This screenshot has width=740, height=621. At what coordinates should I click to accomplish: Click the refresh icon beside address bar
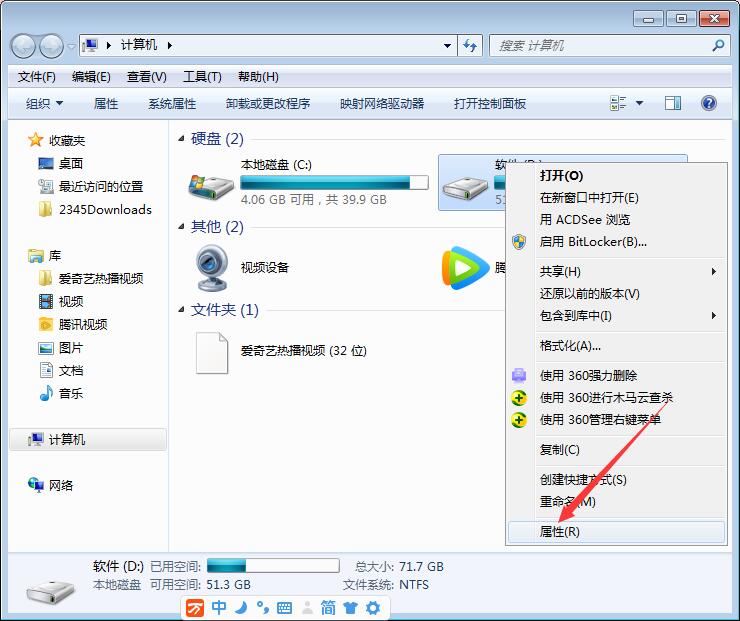[x=470, y=46]
